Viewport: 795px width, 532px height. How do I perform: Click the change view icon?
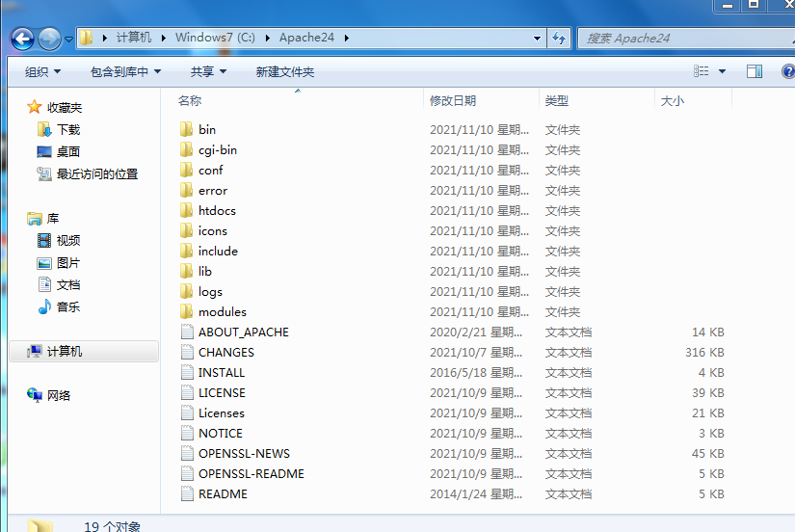(702, 71)
